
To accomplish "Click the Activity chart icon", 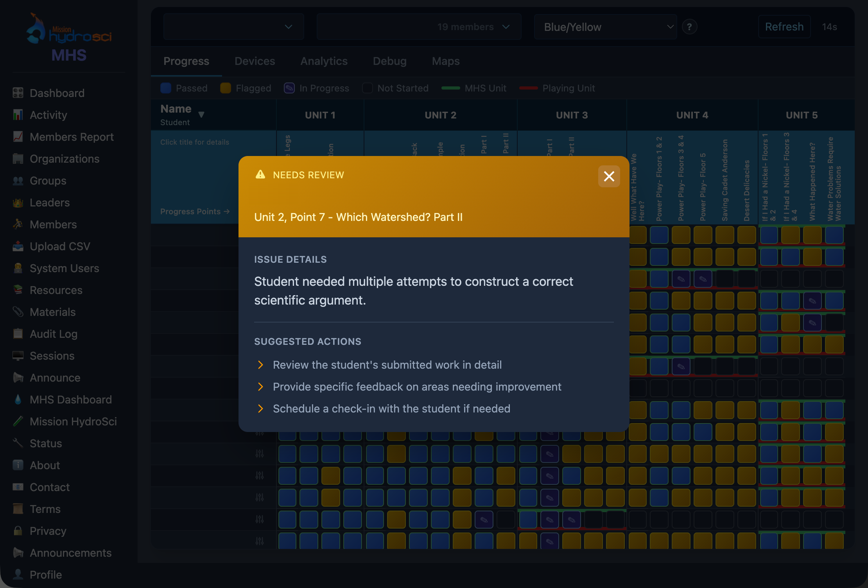I will 18,115.
